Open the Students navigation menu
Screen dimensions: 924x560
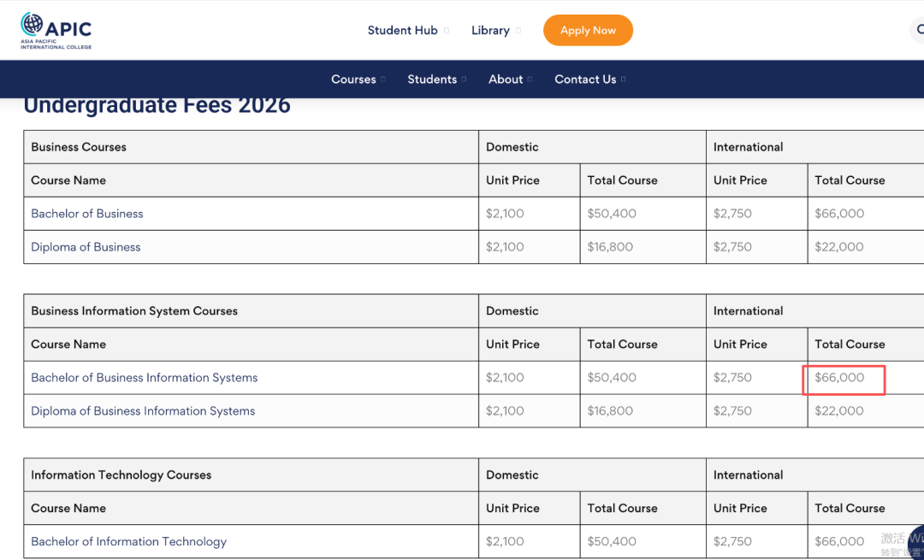click(x=436, y=80)
